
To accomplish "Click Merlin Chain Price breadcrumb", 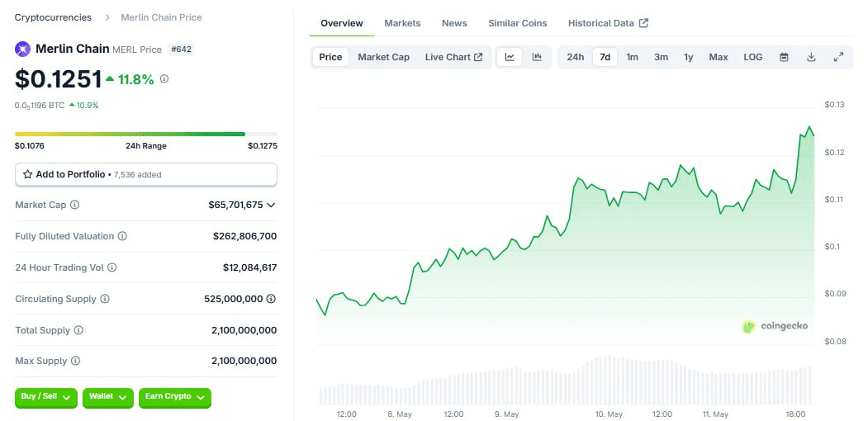I will [161, 17].
